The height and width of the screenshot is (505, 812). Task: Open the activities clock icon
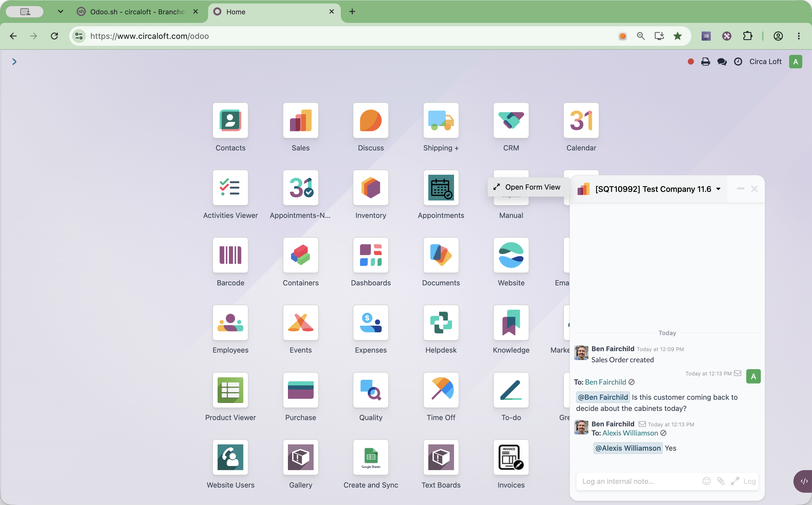click(738, 61)
